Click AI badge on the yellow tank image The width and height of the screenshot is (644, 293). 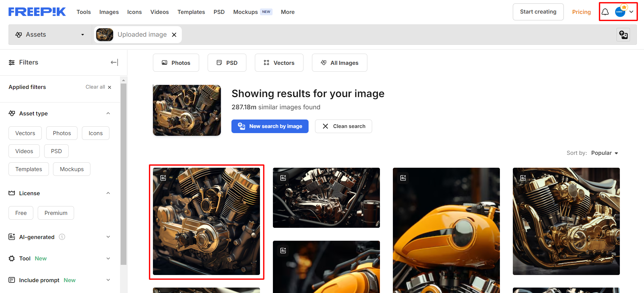(403, 178)
